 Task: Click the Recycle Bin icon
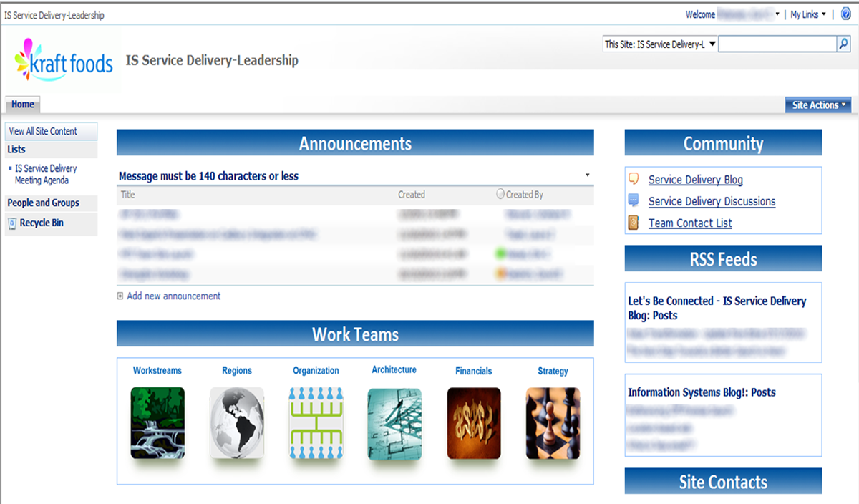[x=12, y=223]
